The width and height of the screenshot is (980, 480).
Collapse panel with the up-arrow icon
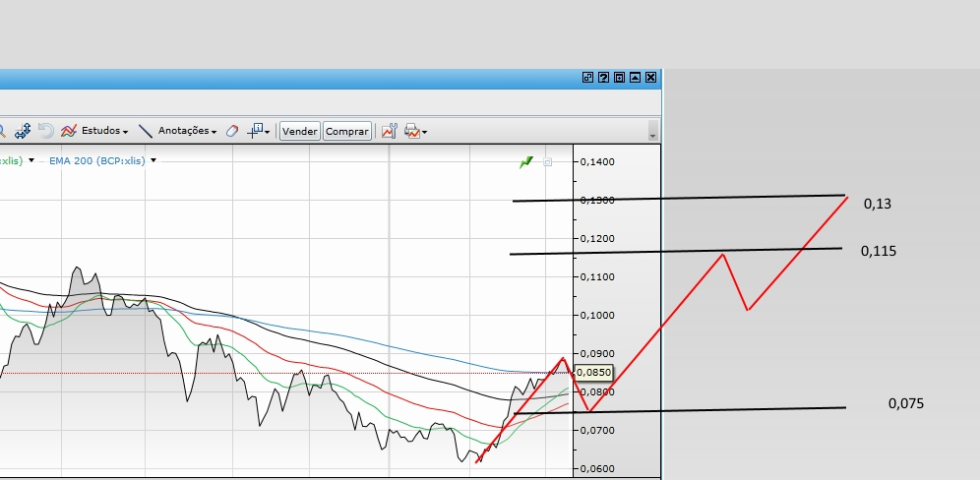(x=635, y=78)
